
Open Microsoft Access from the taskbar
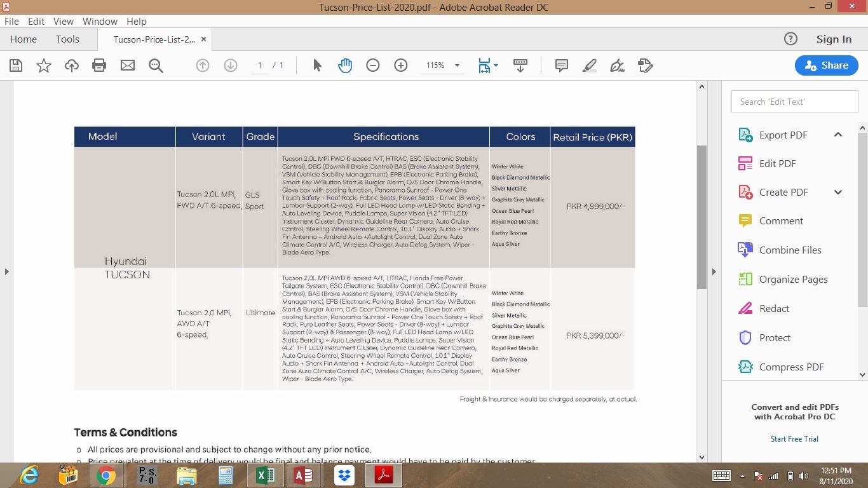304,475
